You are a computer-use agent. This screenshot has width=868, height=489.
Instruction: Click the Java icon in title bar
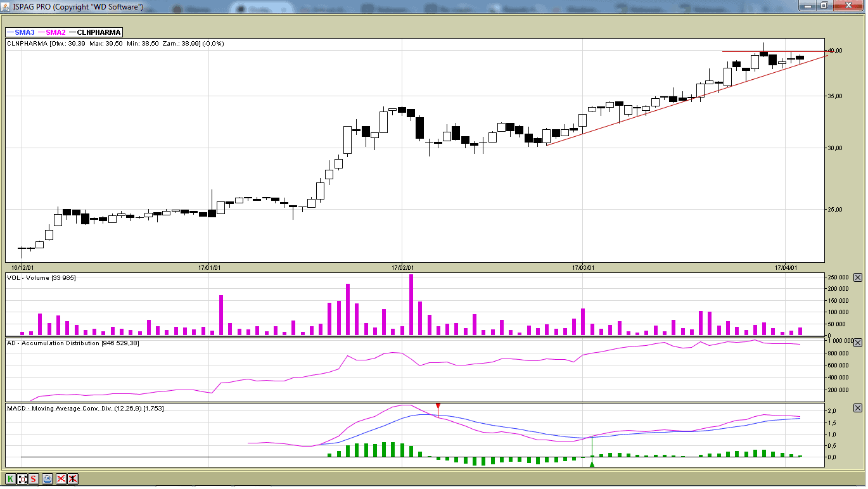6,6
